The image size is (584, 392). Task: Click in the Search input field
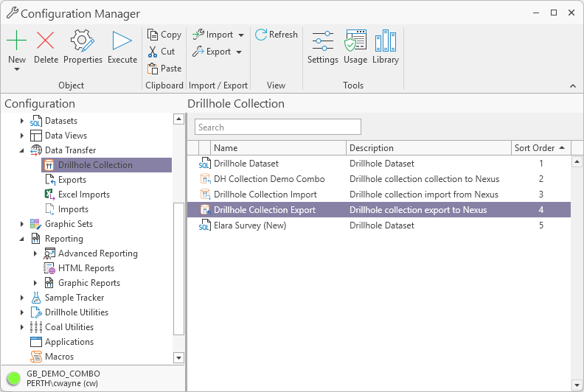(x=278, y=127)
